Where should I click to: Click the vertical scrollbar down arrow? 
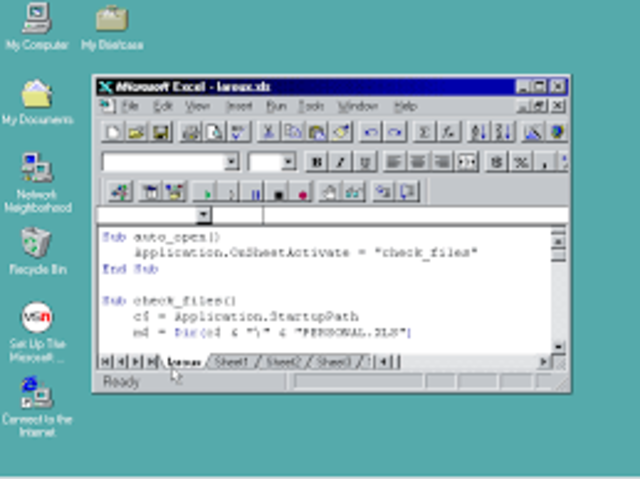(558, 347)
